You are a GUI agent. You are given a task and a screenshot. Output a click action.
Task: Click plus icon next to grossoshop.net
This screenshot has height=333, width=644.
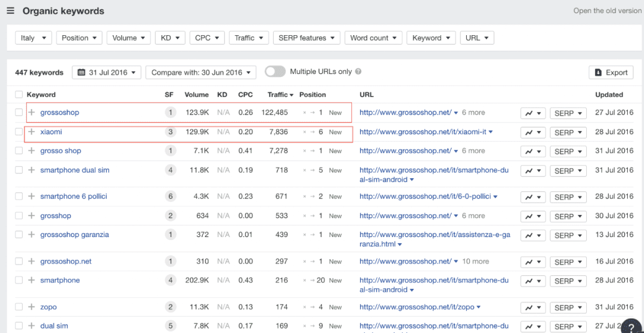(x=32, y=262)
